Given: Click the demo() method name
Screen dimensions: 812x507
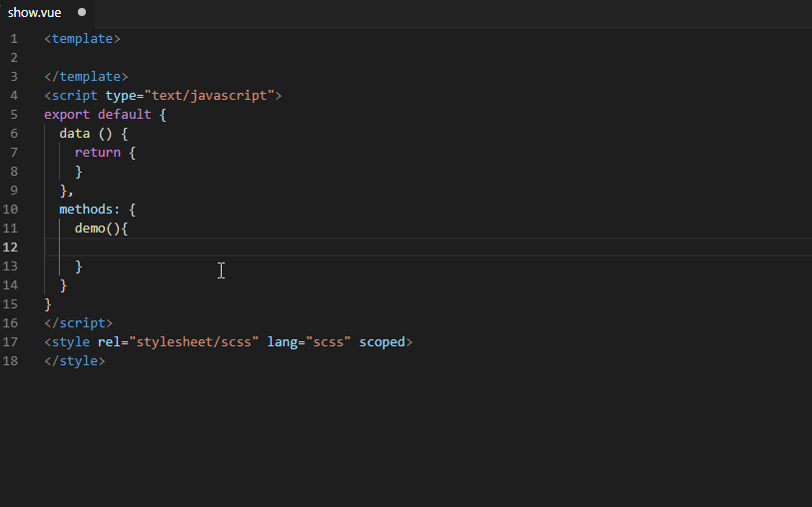Looking at the screenshot, I should coord(90,229).
